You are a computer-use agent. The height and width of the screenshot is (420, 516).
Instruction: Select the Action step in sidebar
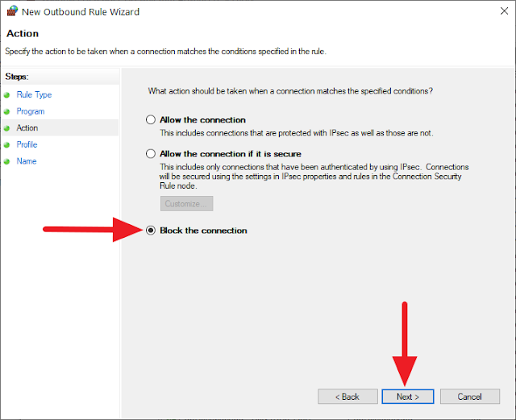[x=27, y=127]
